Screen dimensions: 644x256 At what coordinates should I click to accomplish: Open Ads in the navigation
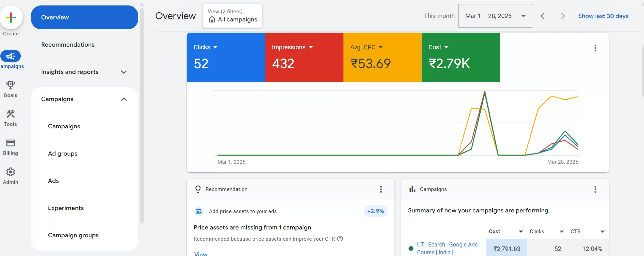coord(53,181)
